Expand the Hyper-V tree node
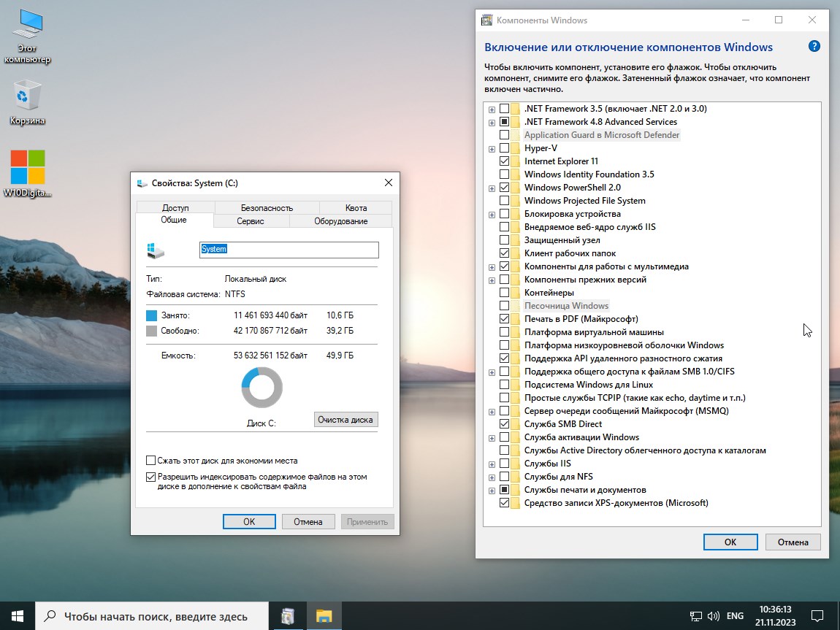The width and height of the screenshot is (840, 630). tap(492, 149)
